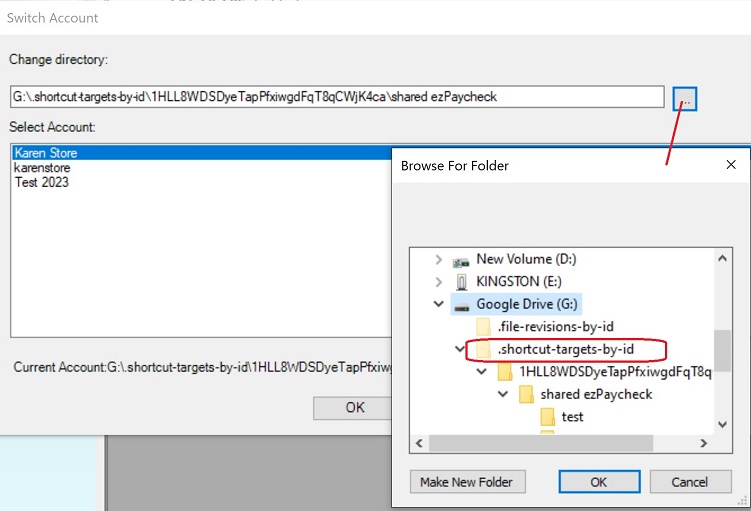The image size is (751, 511).
Task: Click the Google Drive (G:) drive icon
Action: click(461, 307)
